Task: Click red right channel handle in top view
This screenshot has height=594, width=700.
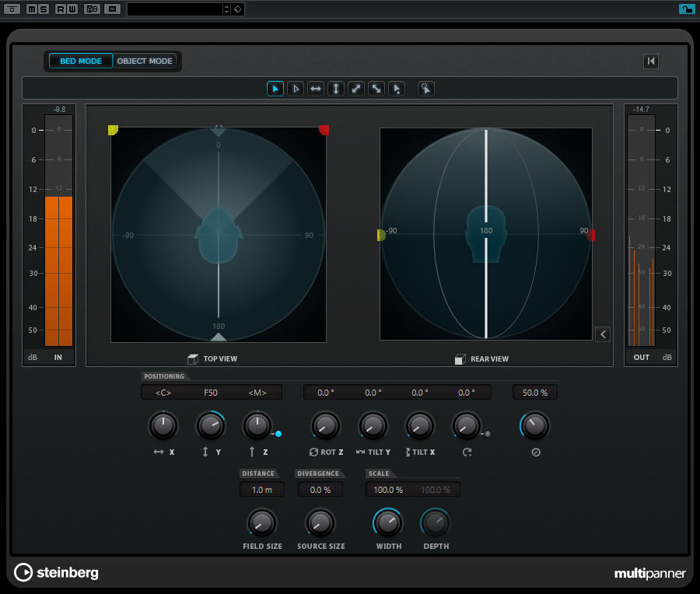Action: [324, 130]
